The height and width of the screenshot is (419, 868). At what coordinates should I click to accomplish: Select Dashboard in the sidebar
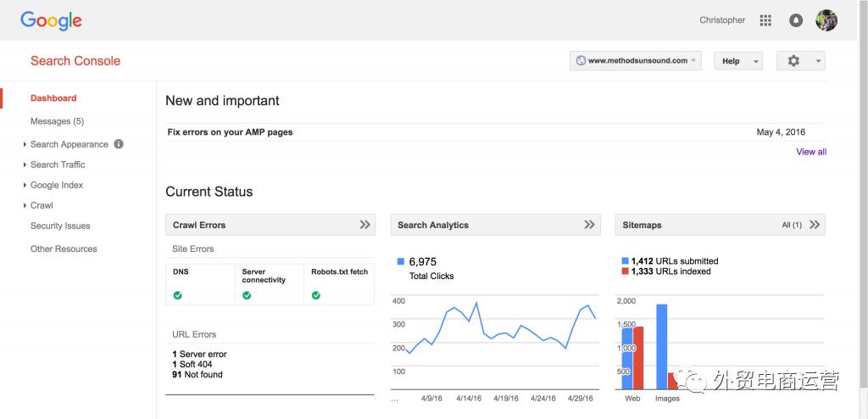53,98
